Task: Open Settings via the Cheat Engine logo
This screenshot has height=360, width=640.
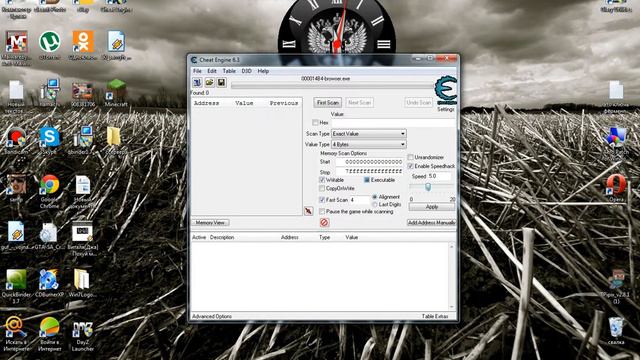Action: coord(446,91)
